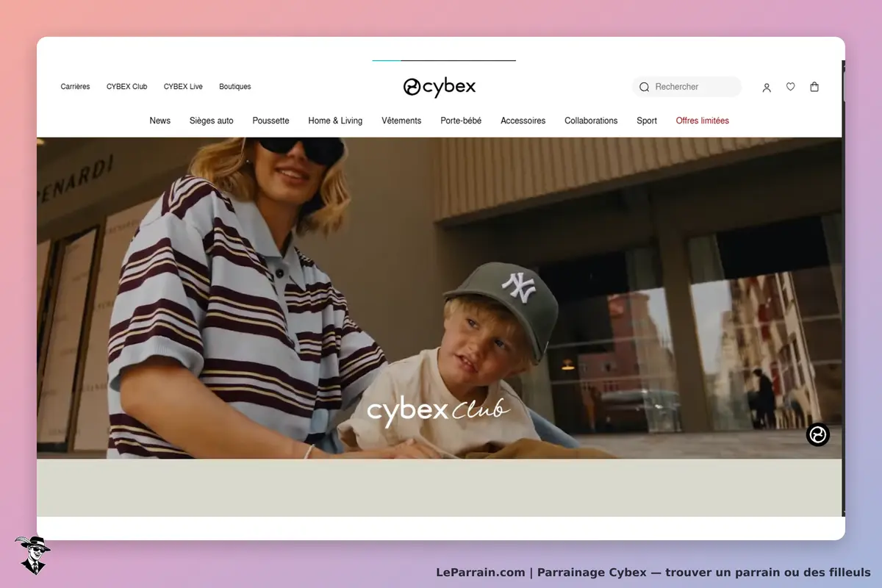Click the search magnifier icon

click(x=645, y=87)
